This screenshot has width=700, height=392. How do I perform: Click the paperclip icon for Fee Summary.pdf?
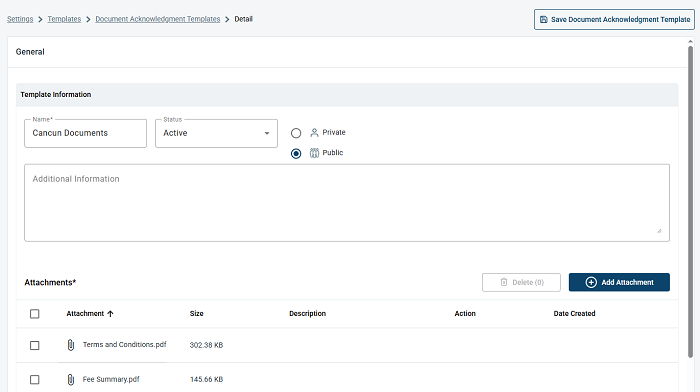(71, 379)
